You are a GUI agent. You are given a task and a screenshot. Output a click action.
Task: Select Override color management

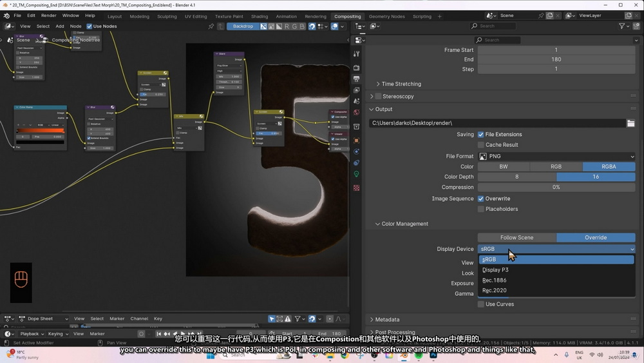596,238
